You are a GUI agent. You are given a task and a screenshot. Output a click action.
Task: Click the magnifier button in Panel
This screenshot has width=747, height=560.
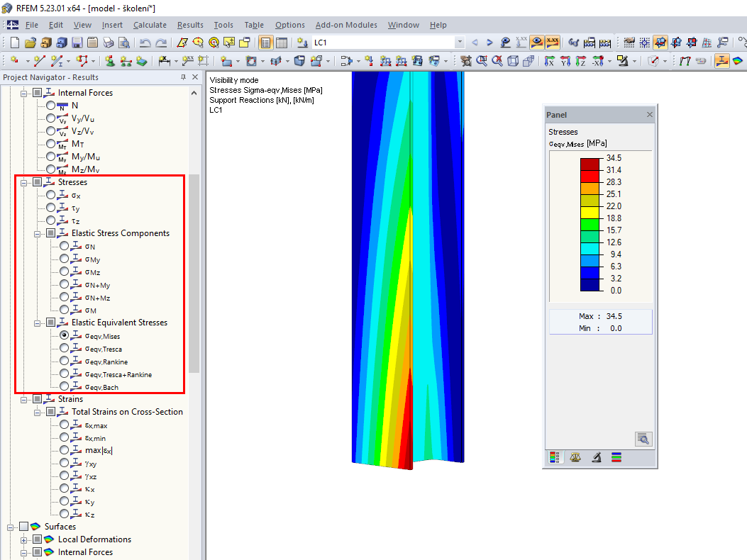point(643,439)
